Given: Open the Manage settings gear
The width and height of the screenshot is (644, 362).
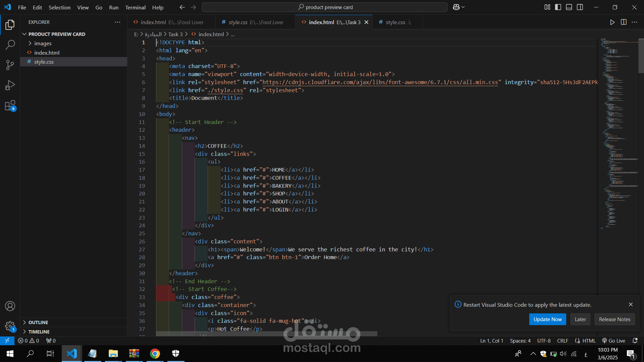Looking at the screenshot, I should [10, 326].
